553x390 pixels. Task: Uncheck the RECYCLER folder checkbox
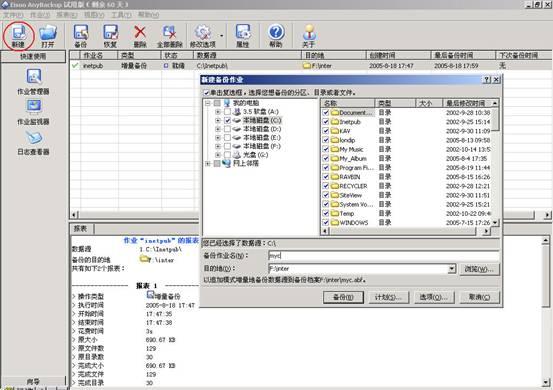326,186
